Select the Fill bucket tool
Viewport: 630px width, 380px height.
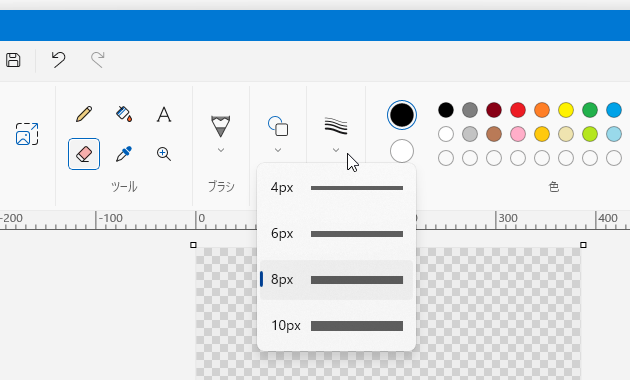124,114
